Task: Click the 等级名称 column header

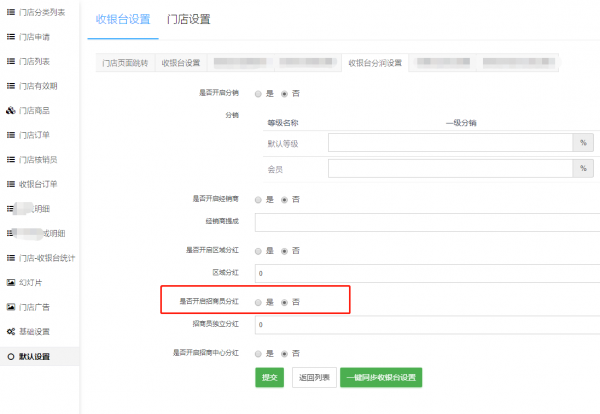Action: click(283, 123)
